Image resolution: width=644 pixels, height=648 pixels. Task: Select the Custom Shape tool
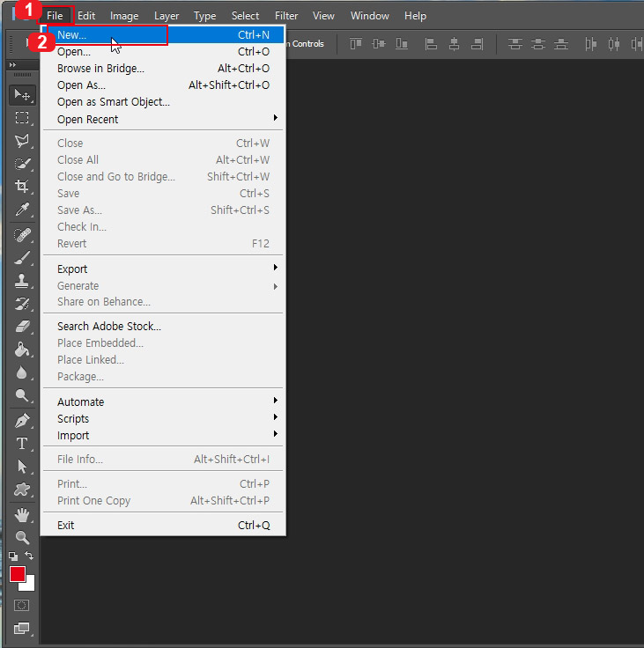point(22,490)
